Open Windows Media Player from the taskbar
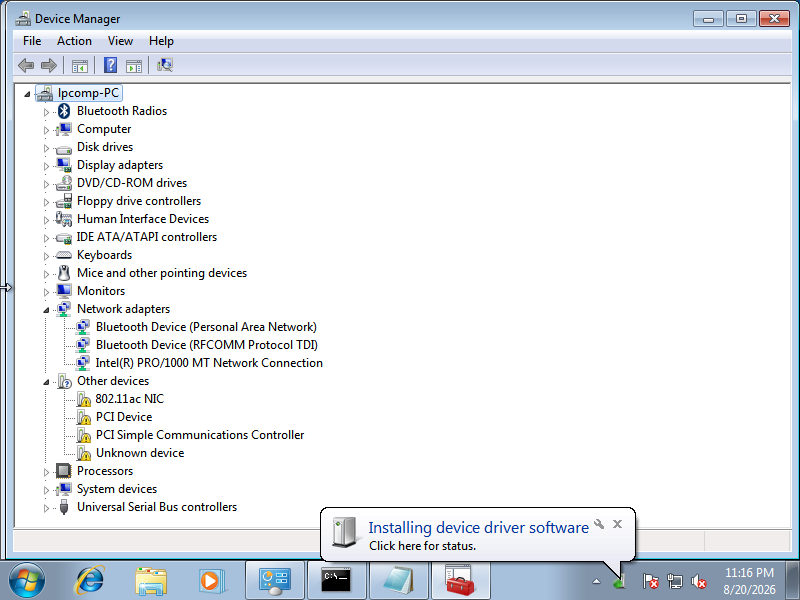Image resolution: width=800 pixels, height=600 pixels. tap(211, 581)
